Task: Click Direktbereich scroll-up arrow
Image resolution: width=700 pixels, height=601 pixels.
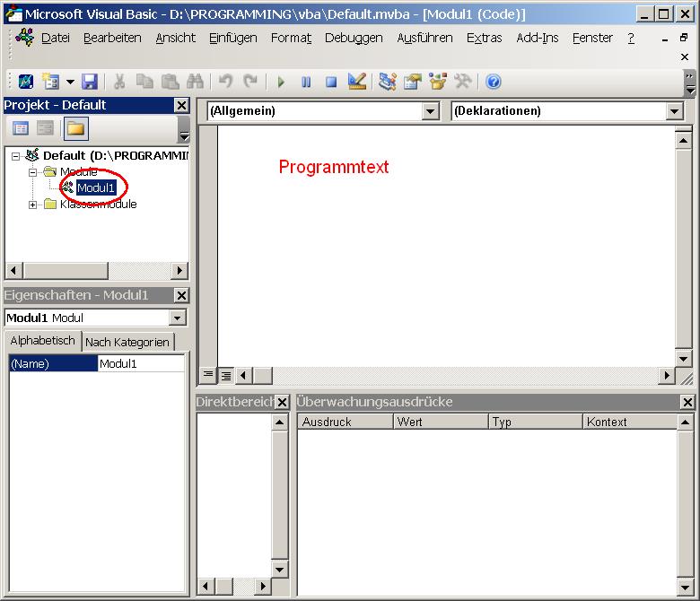Action: (279, 422)
